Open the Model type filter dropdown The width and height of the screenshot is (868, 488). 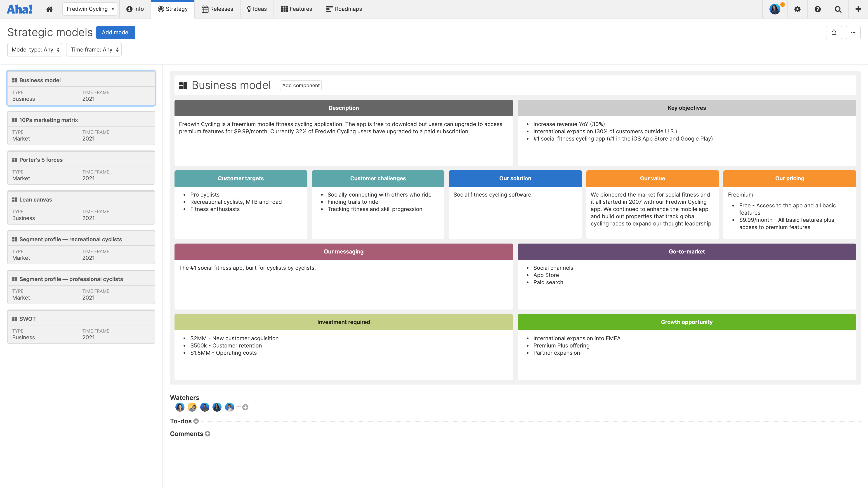click(34, 49)
